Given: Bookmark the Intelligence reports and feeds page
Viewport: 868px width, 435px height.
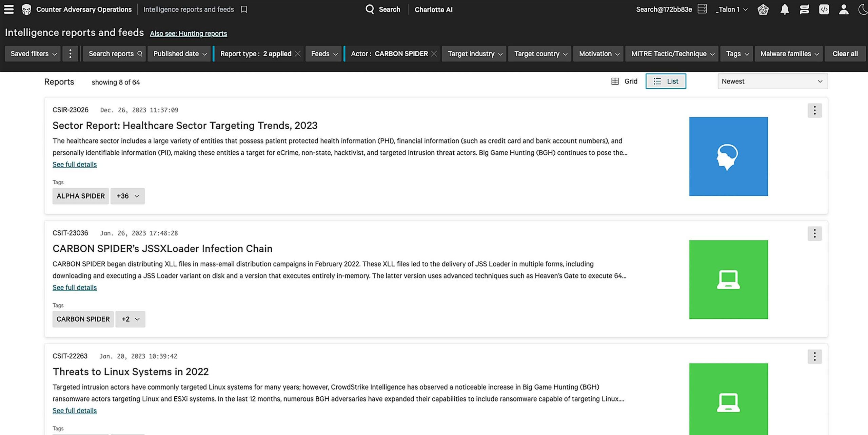Looking at the screenshot, I should (x=244, y=9).
